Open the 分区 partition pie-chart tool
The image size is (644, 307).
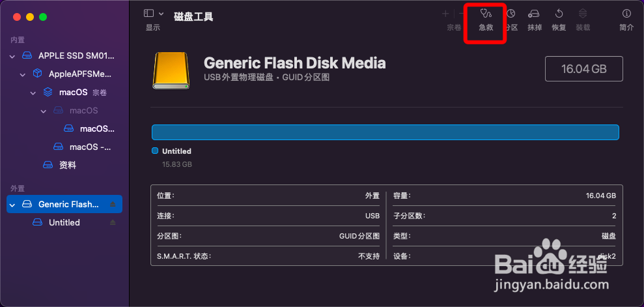pos(511,14)
